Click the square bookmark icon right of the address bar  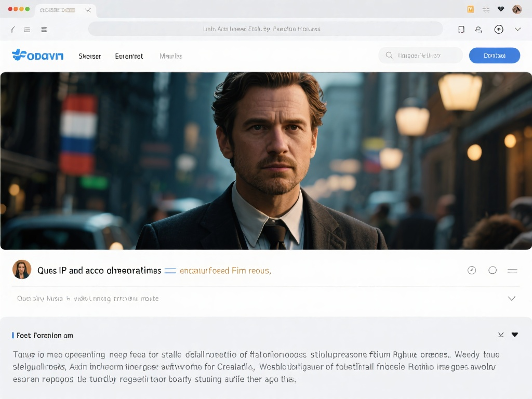[x=461, y=30]
